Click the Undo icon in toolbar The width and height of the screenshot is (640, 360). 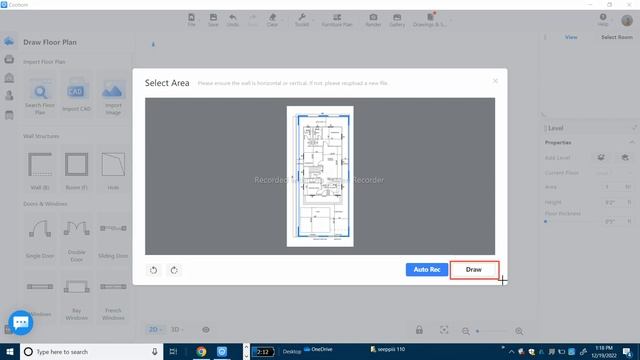point(233,20)
